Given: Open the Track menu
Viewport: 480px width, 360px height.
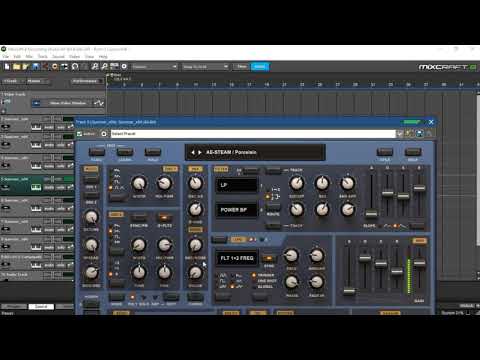Looking at the screenshot, I should 42,57.
